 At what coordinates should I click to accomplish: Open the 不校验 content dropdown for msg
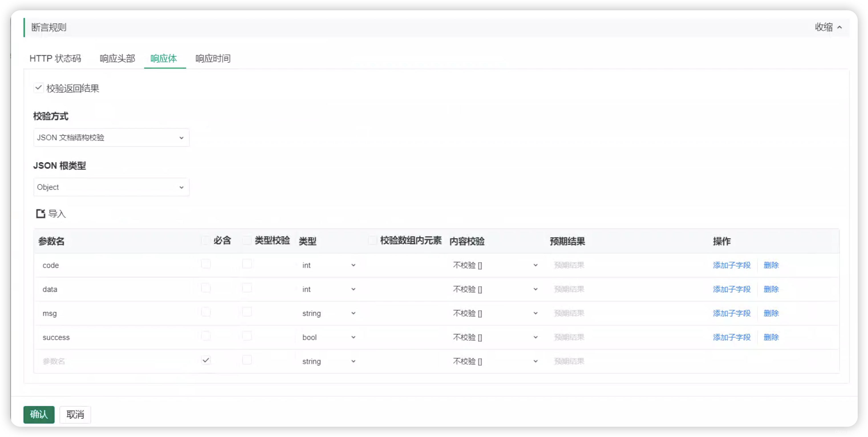[495, 313]
